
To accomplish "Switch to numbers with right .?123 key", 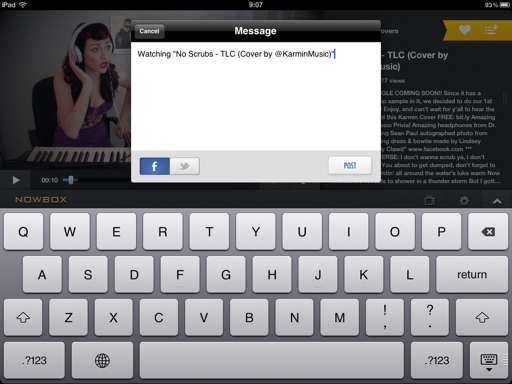I will coord(437,360).
